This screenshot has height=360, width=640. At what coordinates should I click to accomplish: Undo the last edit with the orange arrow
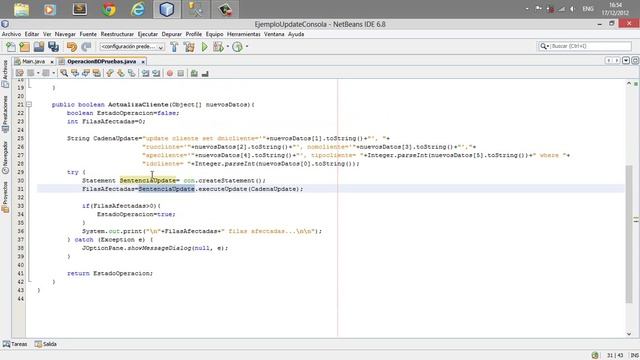(x=72, y=47)
